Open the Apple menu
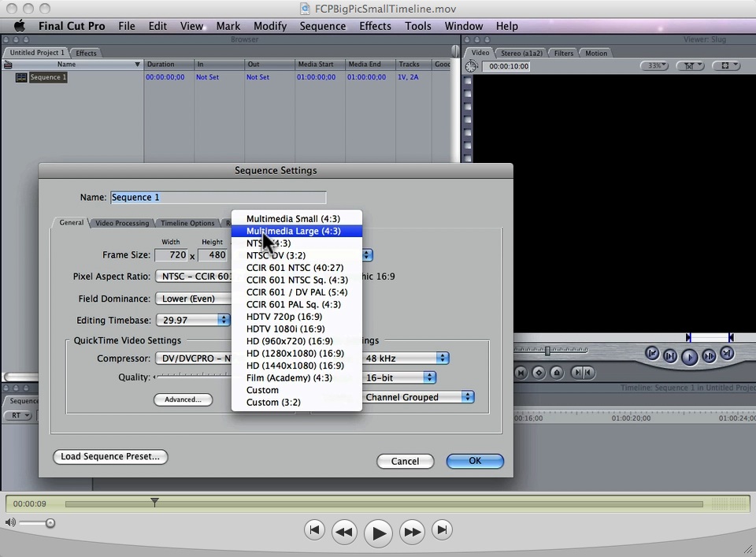Viewport: 756px width, 557px height. click(x=19, y=26)
